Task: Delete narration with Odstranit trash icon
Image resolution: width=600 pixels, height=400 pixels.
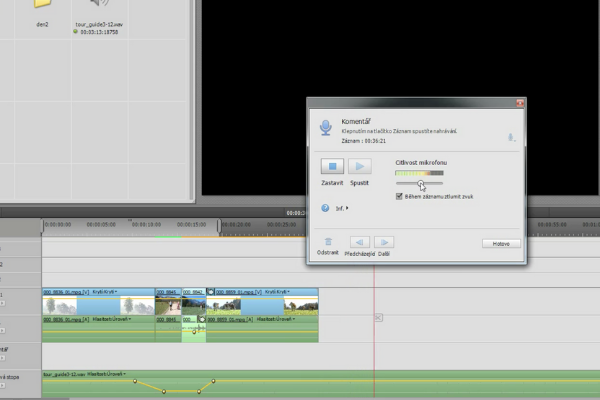Action: (328, 242)
